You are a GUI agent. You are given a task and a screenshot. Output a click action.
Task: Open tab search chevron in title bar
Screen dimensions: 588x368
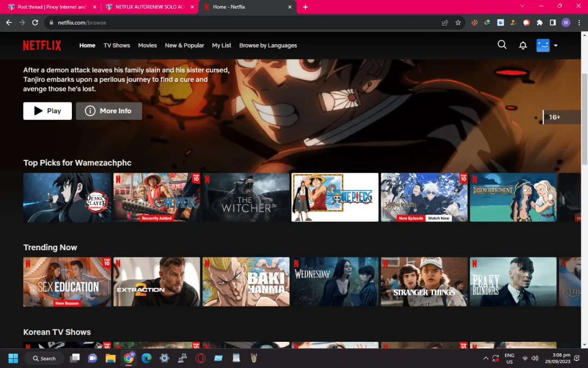522,6
